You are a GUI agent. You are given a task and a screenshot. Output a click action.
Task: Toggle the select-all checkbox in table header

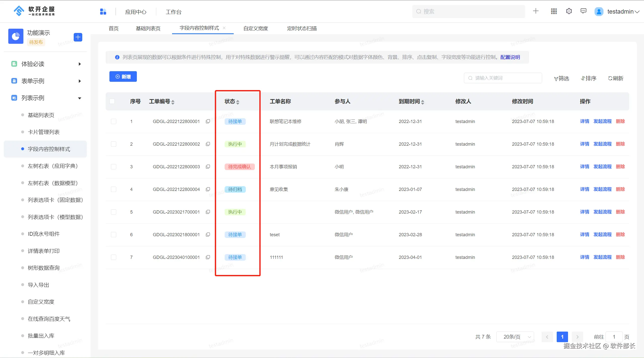coord(112,101)
